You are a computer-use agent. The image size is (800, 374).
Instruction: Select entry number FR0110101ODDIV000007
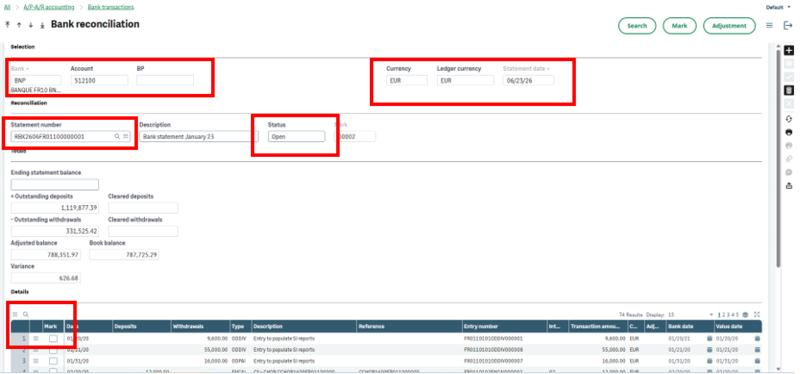click(493, 361)
